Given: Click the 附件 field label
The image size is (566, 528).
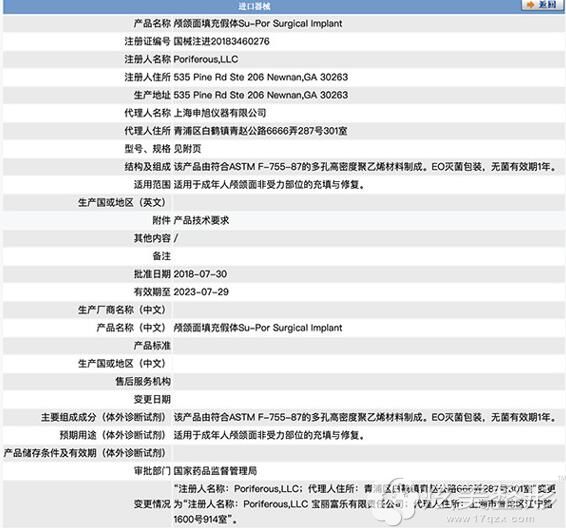Looking at the screenshot, I should (161, 221).
